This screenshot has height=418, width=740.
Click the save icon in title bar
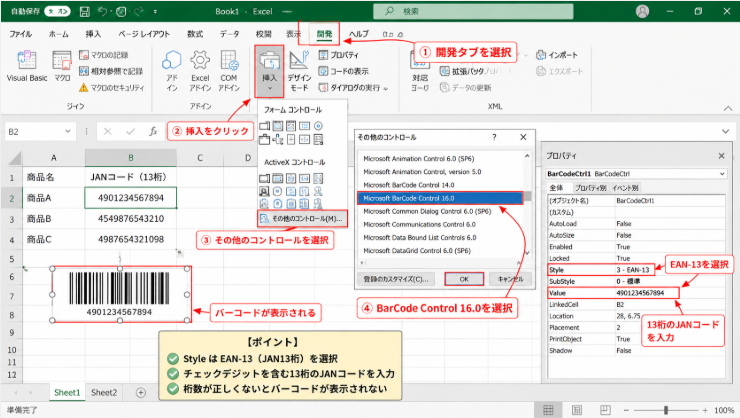click(x=84, y=11)
